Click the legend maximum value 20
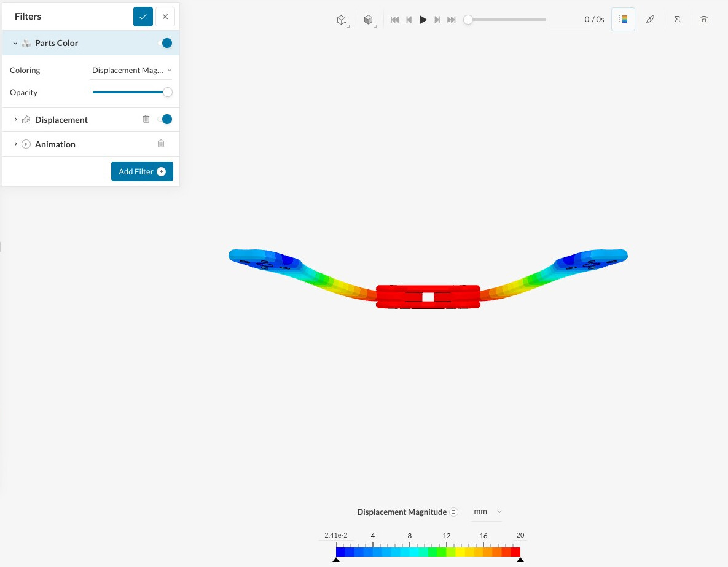The image size is (728, 567). coord(520,535)
